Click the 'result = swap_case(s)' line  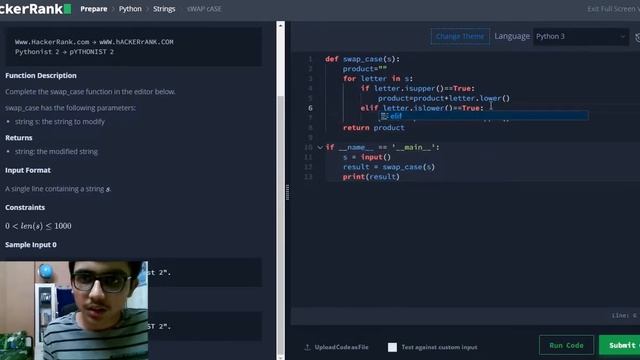[389, 167]
